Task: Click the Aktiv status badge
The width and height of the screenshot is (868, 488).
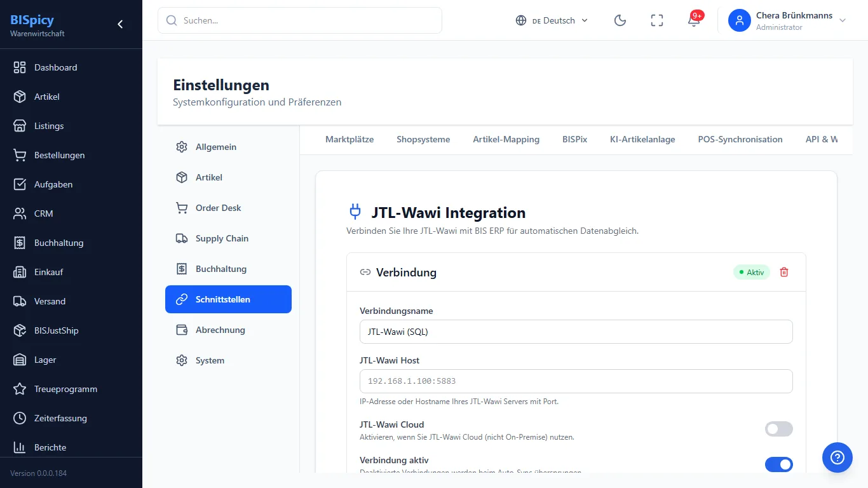Action: click(x=752, y=272)
